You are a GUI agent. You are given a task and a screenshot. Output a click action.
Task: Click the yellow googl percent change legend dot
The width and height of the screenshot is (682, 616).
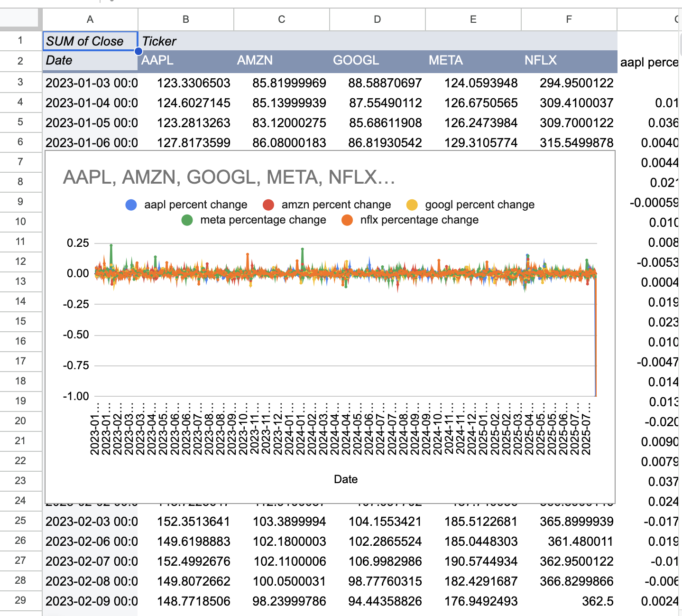[412, 205]
